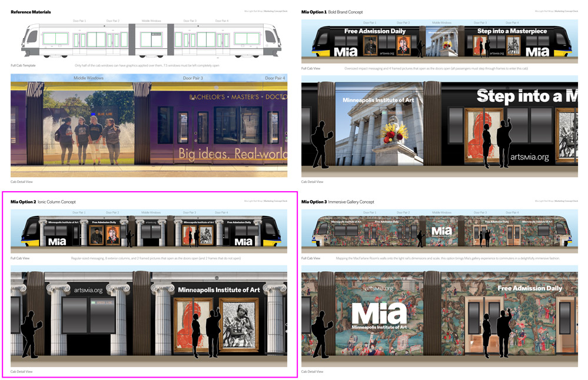Click Door Pair 3 label on the purple train photo
The height and width of the screenshot is (380, 588).
tap(192, 78)
